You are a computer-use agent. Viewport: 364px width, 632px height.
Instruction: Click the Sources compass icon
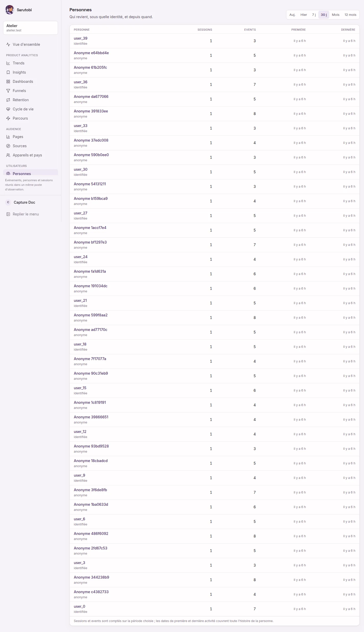coord(8,146)
